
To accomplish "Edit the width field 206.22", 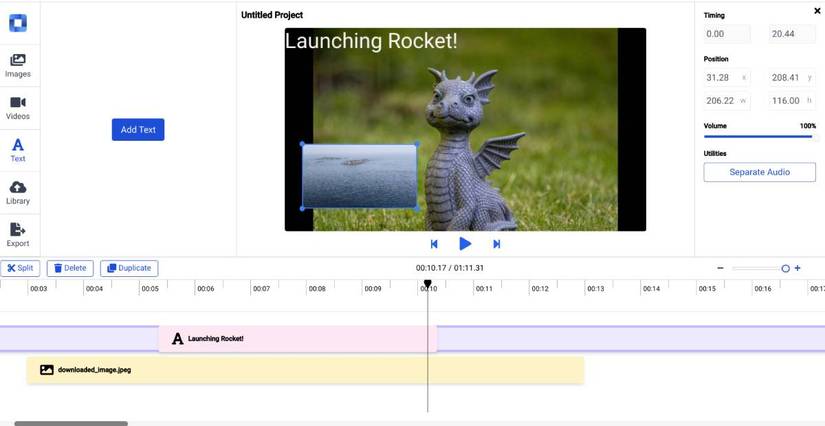I will pyautogui.click(x=727, y=100).
